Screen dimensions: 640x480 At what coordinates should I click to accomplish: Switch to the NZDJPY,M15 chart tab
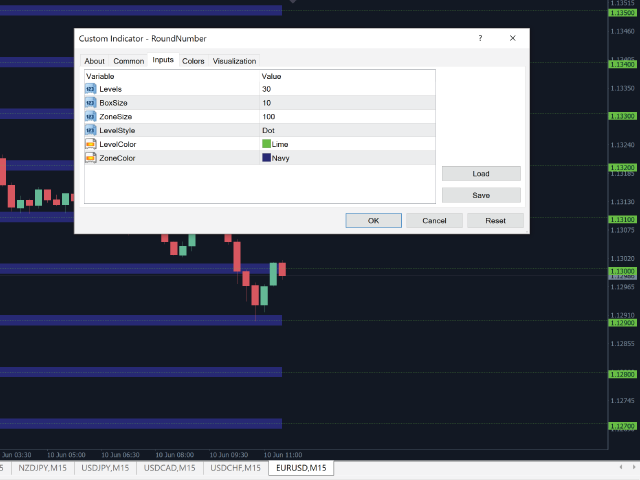tap(42, 468)
